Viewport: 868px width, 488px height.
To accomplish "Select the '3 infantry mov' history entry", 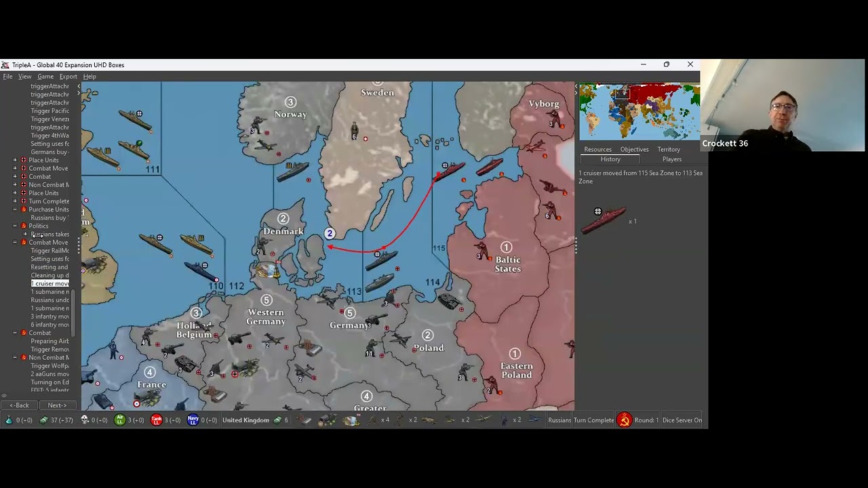I will [x=50, y=317].
